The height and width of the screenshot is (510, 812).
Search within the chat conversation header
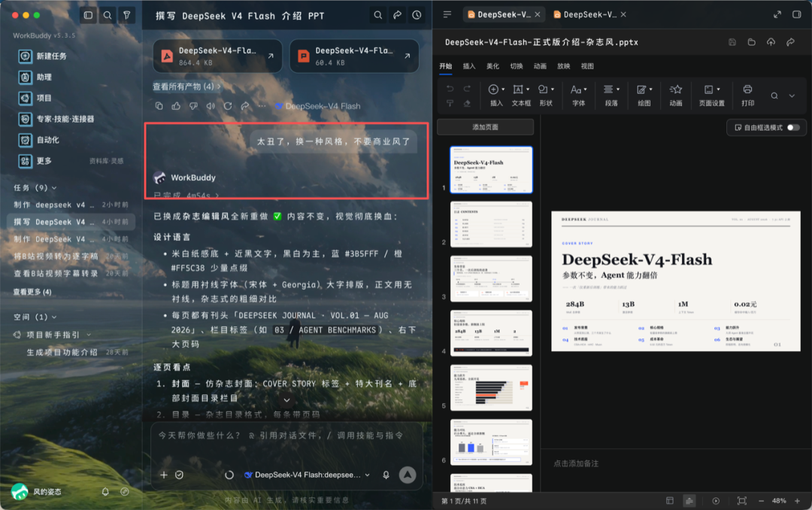pyautogui.click(x=378, y=15)
